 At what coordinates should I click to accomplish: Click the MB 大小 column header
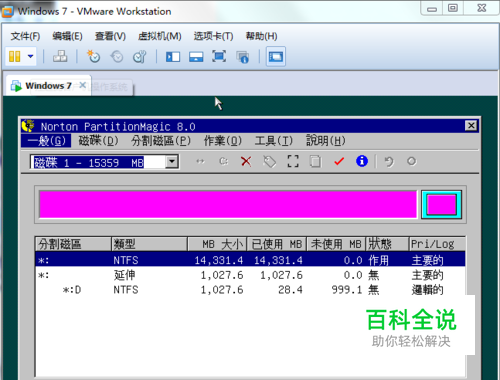pos(217,244)
